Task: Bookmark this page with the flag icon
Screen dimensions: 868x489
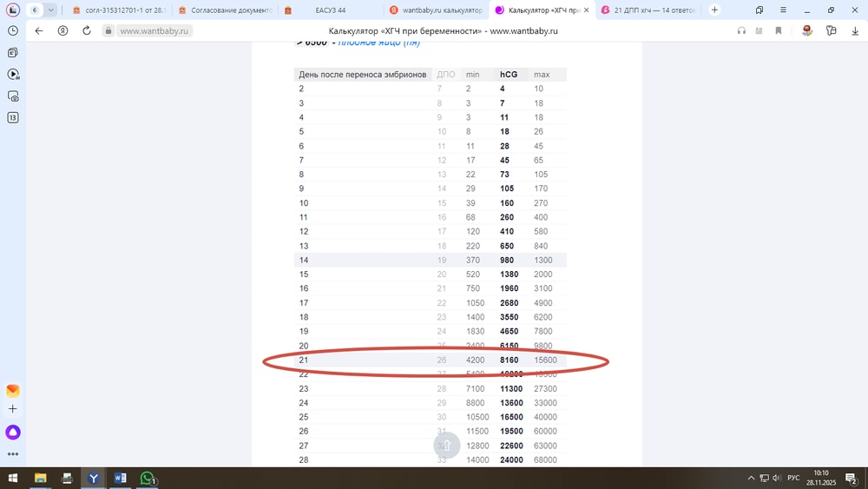Action: click(x=779, y=30)
